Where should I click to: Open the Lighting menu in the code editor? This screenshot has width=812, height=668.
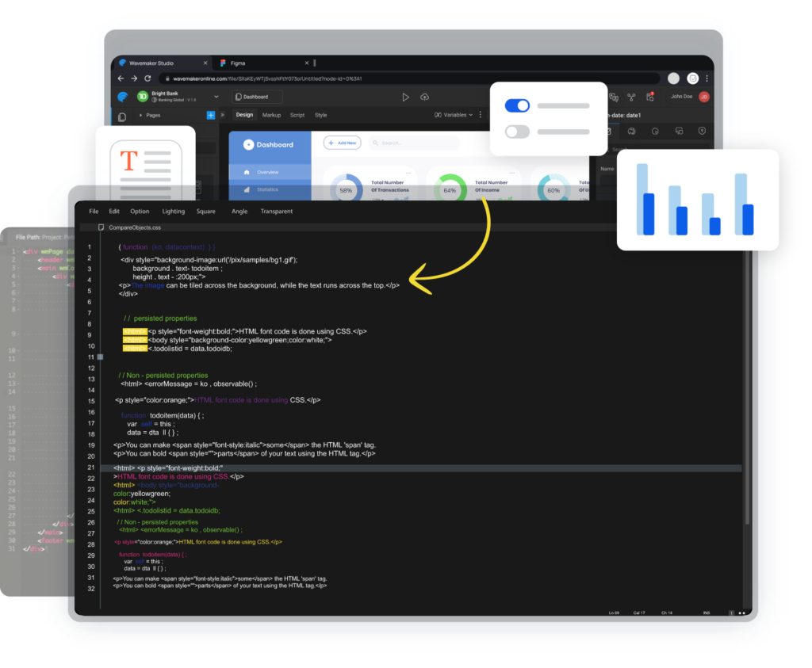coord(173,211)
